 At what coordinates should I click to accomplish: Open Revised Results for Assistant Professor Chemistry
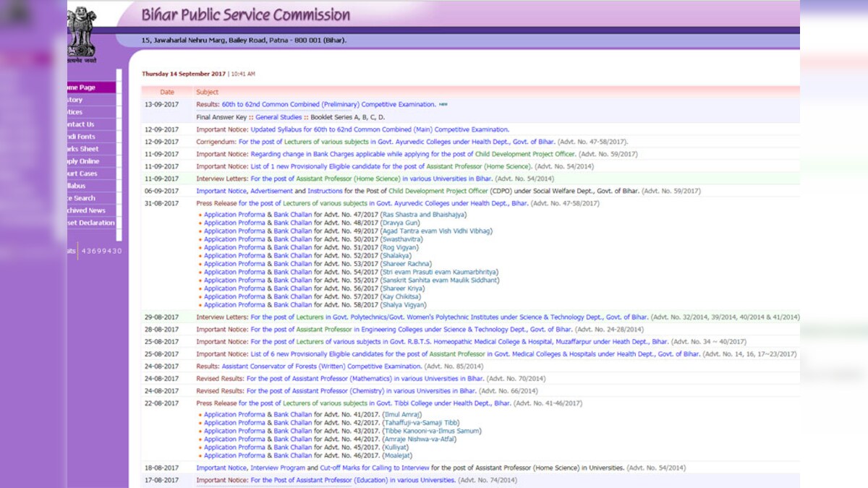coord(362,391)
